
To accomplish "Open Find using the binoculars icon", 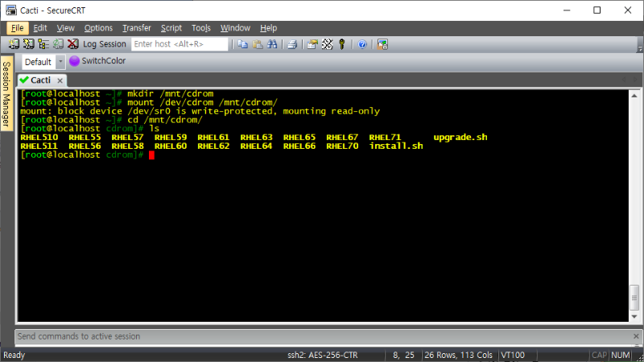I will coord(272,44).
